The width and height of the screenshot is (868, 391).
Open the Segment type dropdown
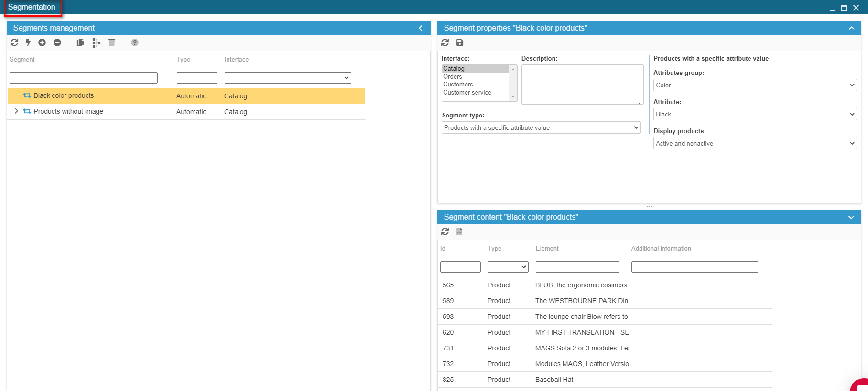tap(541, 127)
